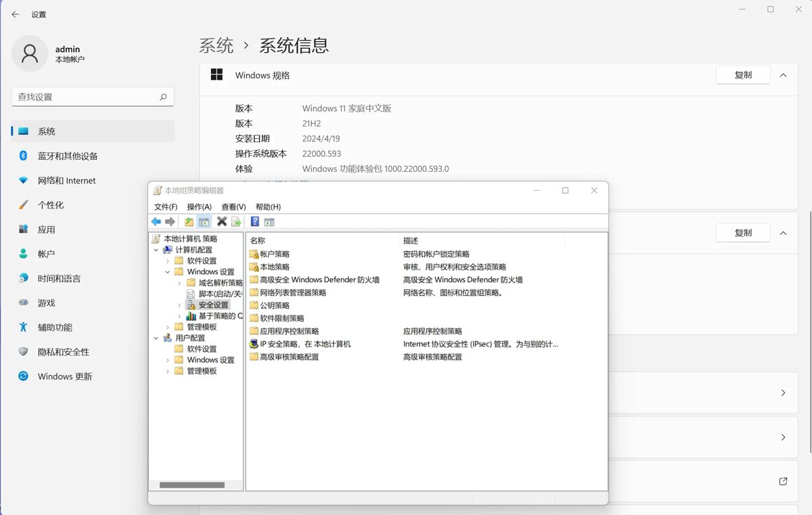Toggle the show/hide console tree toolbar icon

click(204, 222)
